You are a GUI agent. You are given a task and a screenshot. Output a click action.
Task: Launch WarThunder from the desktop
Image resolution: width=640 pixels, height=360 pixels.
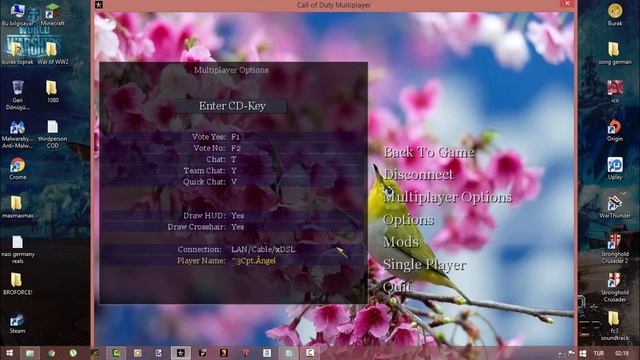coord(615,207)
